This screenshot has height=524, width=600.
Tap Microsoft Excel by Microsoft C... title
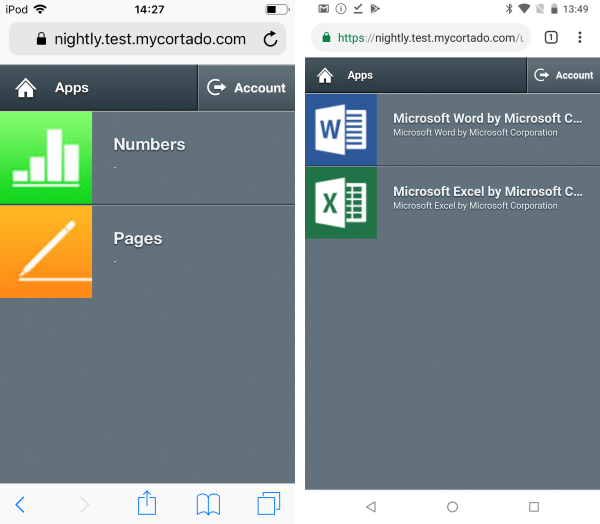pyautogui.click(x=488, y=191)
